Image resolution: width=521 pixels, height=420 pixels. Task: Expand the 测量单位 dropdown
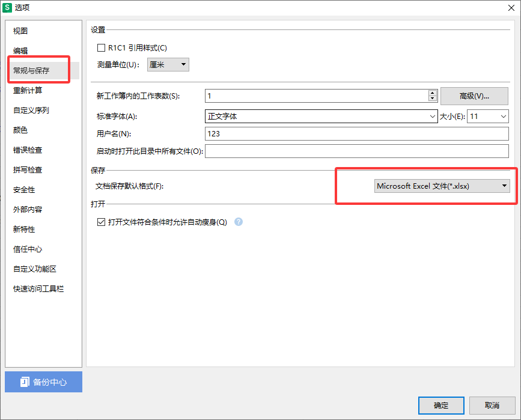point(168,65)
